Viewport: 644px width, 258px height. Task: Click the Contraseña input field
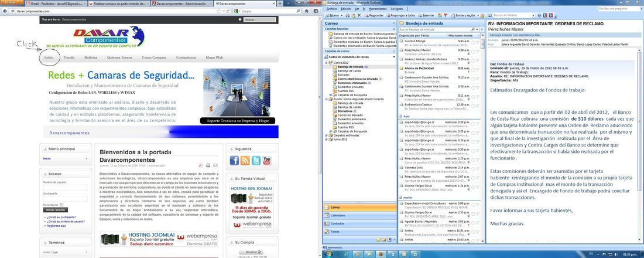point(66,199)
